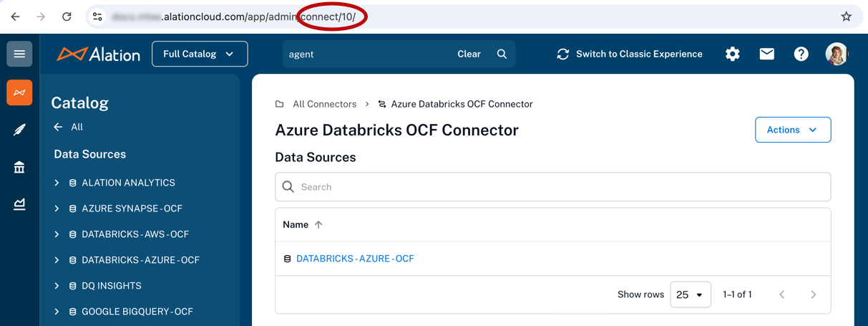
Task: Open DATABRICKS - AZURE - OCF table link
Action: tap(355, 259)
